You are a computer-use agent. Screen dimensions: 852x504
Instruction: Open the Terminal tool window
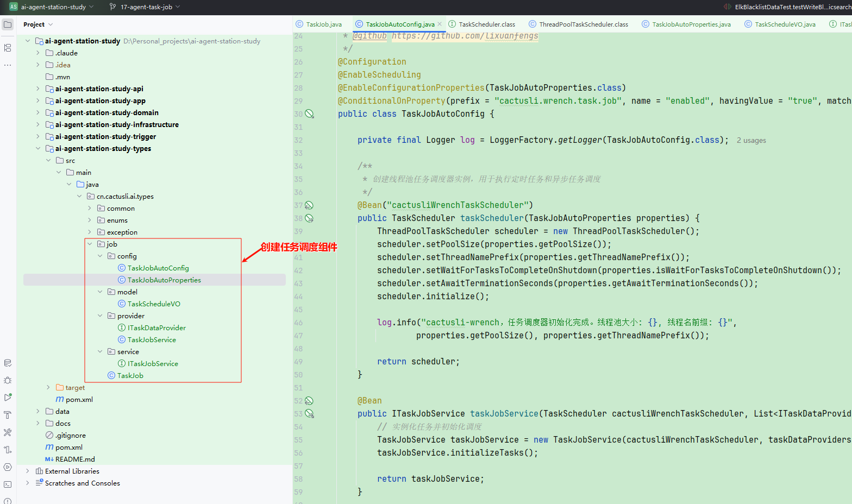tap(8, 484)
